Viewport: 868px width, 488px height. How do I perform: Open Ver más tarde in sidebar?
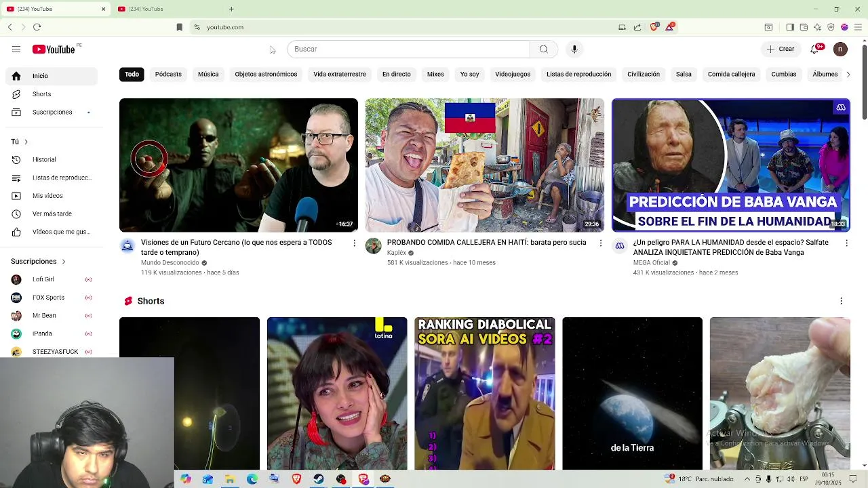(x=52, y=213)
